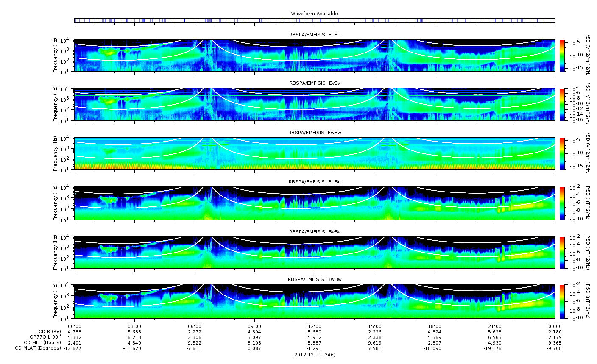This screenshot has height=364, width=597.
Task: Click the EvEv spectrogram panel
Action: [x=315, y=105]
